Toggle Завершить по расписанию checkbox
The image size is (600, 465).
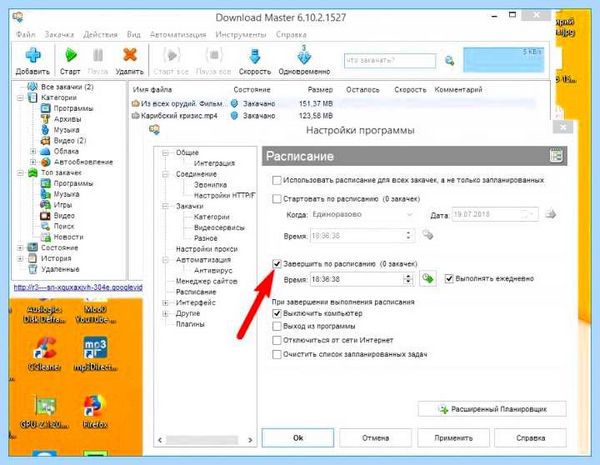pos(277,264)
